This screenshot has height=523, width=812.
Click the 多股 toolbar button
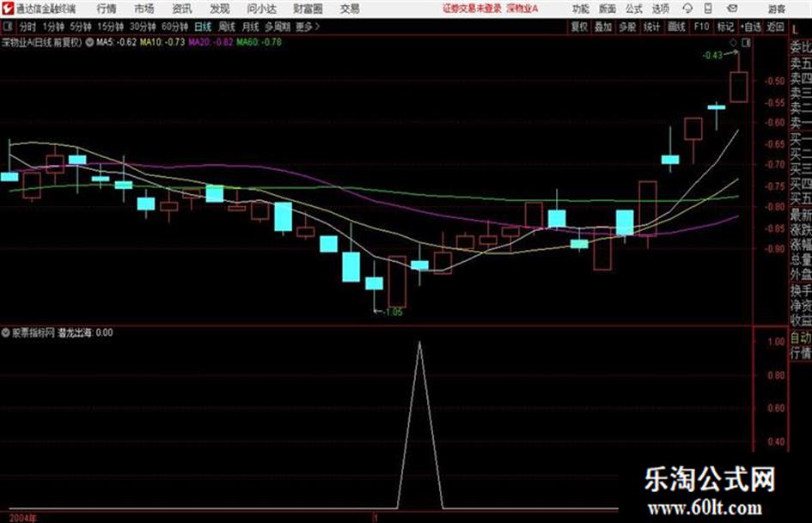pyautogui.click(x=627, y=27)
